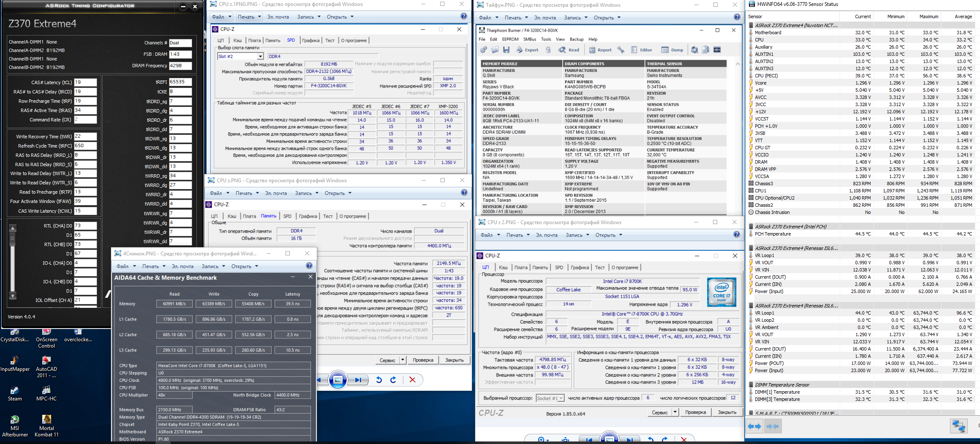Click Закрыть button in CPU-Z memory window
Viewport: 980px width, 444px height.
(x=455, y=360)
